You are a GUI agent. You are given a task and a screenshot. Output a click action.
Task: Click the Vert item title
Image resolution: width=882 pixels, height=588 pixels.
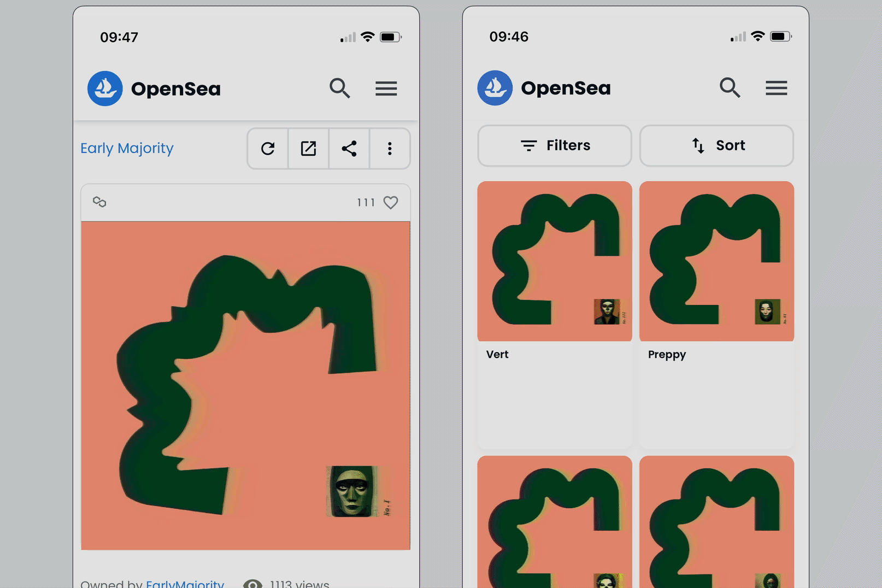pos(497,354)
